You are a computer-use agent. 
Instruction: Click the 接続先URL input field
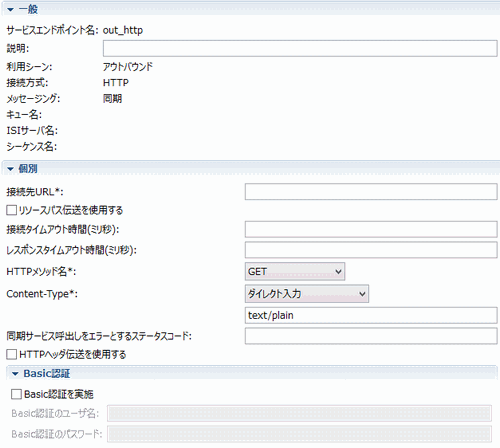(x=371, y=192)
